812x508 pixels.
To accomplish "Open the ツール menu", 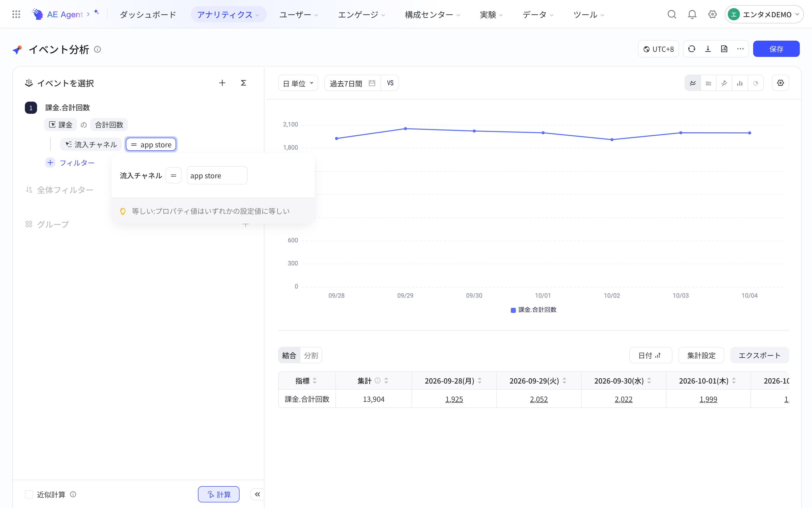I will pyautogui.click(x=588, y=15).
